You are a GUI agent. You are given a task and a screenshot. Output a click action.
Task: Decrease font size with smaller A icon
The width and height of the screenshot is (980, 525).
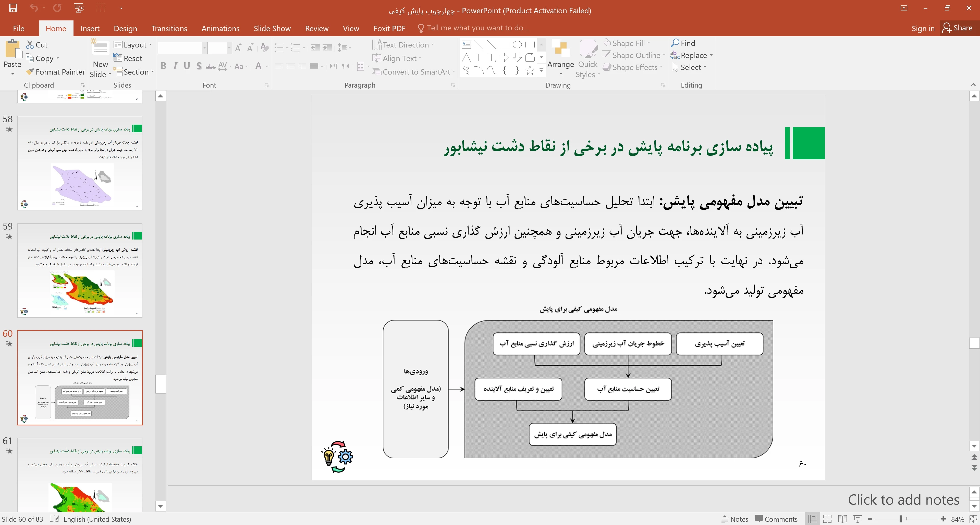click(250, 47)
